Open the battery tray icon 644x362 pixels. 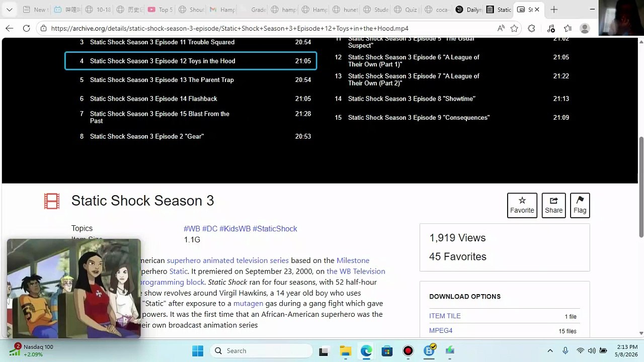coord(603,351)
